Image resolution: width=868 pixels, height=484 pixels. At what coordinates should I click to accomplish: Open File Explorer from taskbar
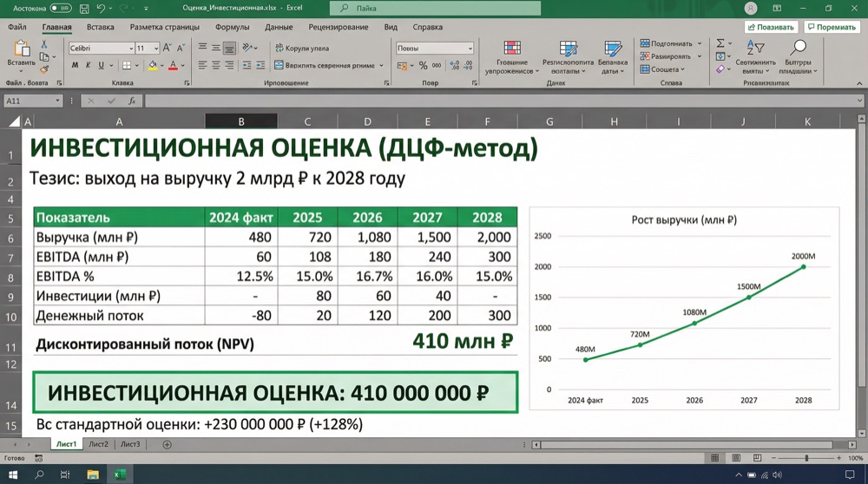(x=93, y=474)
